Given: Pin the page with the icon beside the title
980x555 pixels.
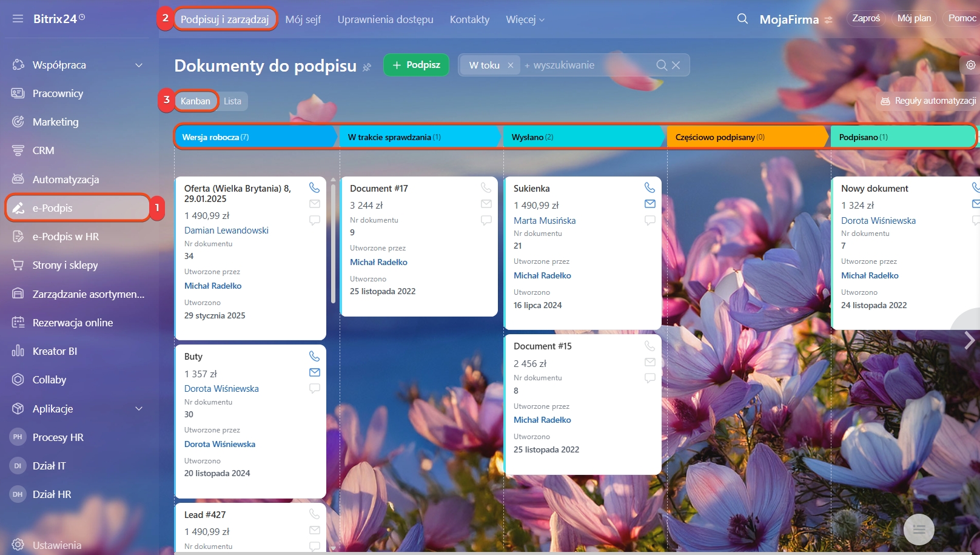Looking at the screenshot, I should click(367, 67).
